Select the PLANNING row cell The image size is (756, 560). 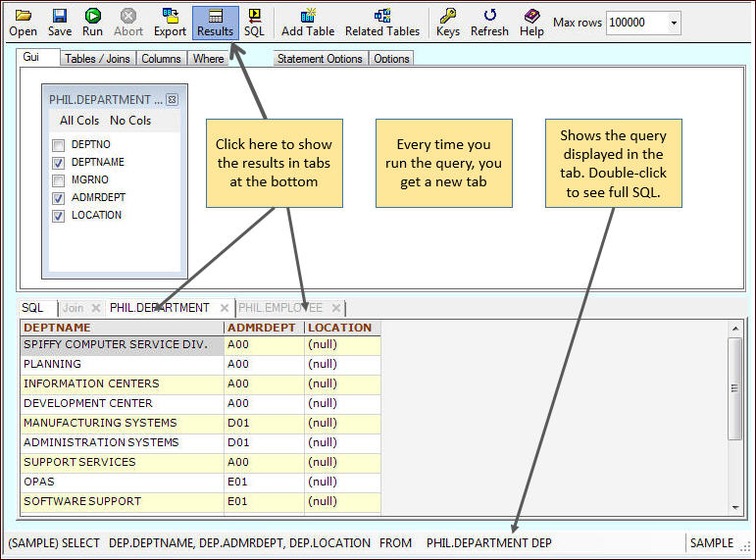[x=123, y=364]
